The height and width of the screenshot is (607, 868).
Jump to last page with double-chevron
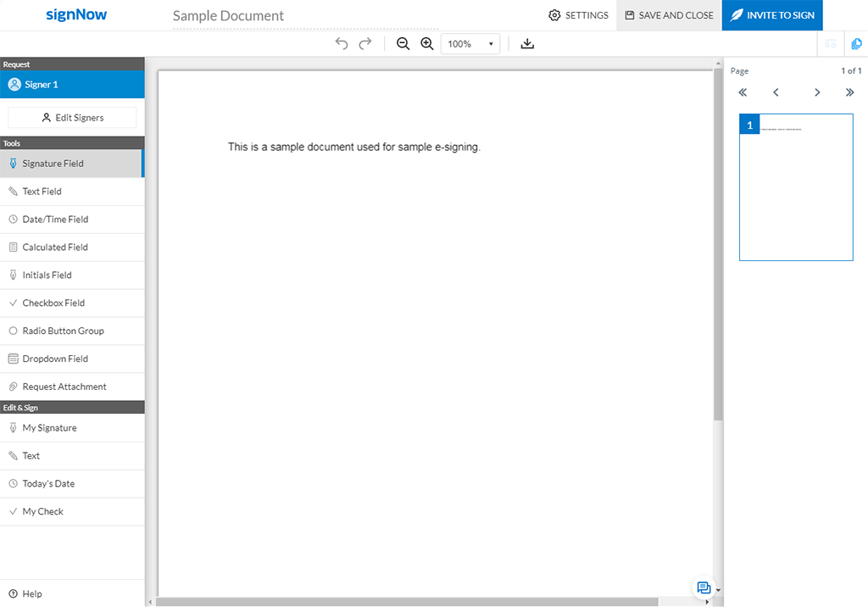850,92
